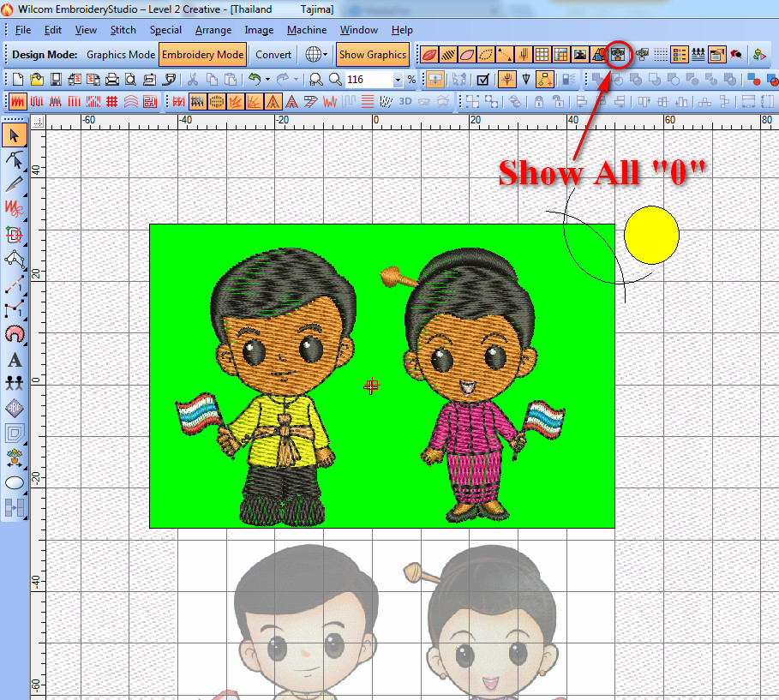
Task: Open the Color-Object List icon
Action: pyautogui.click(x=679, y=55)
